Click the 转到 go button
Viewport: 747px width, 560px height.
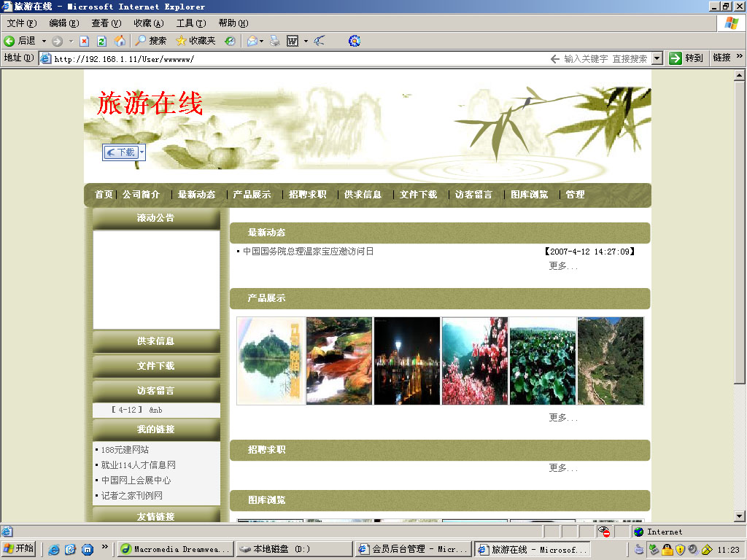(686, 58)
